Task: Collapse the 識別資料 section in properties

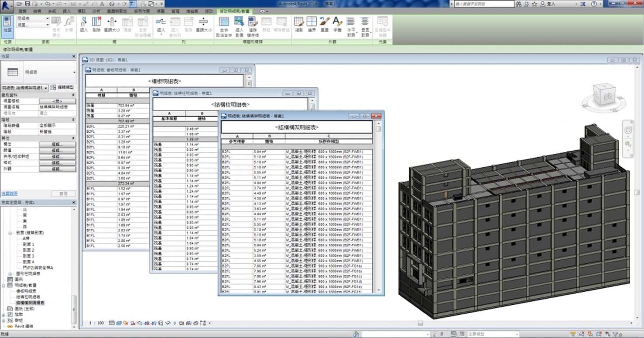Action: click(x=73, y=95)
